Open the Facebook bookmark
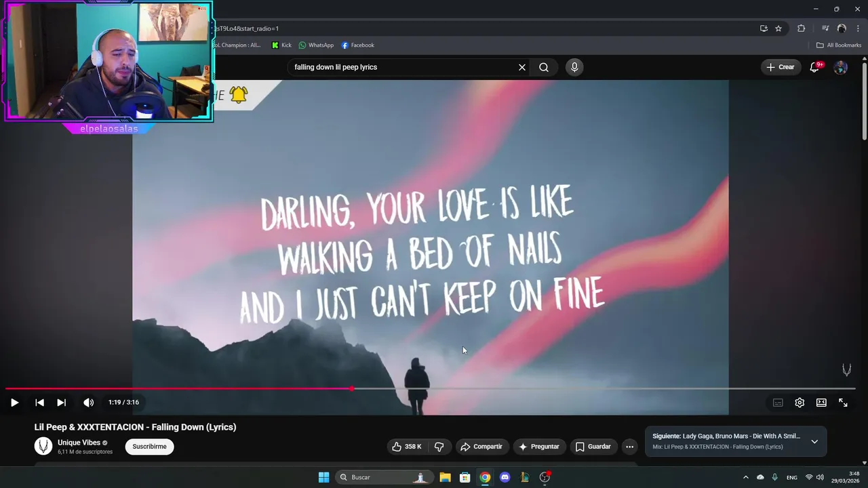 pyautogui.click(x=357, y=45)
